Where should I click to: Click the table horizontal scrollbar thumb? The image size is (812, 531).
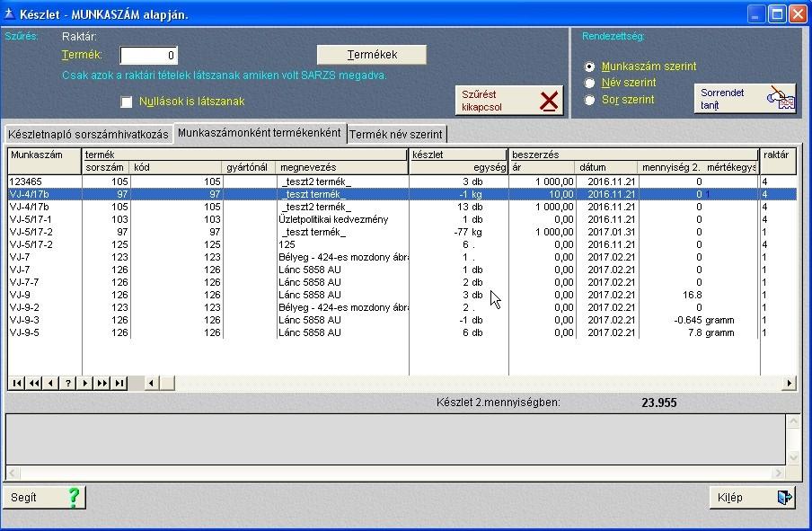click(x=167, y=384)
